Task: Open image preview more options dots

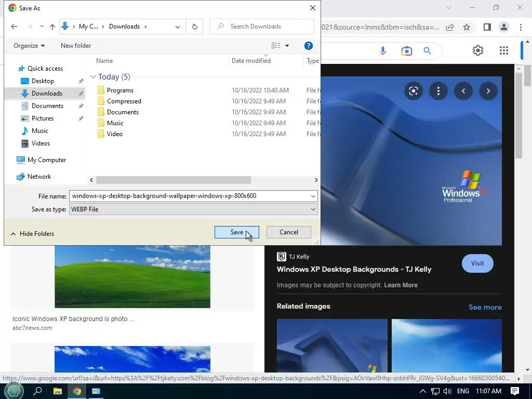Action: 438,91
